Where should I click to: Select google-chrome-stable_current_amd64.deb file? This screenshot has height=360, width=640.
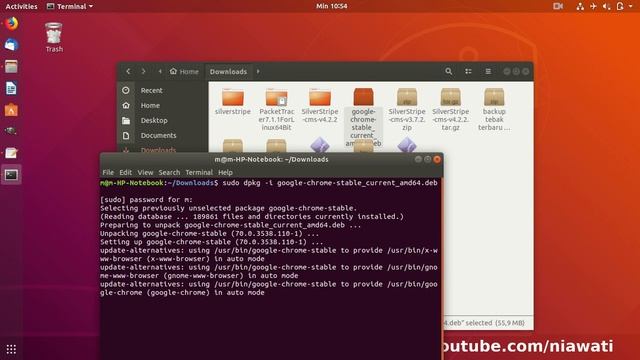pyautogui.click(x=363, y=117)
